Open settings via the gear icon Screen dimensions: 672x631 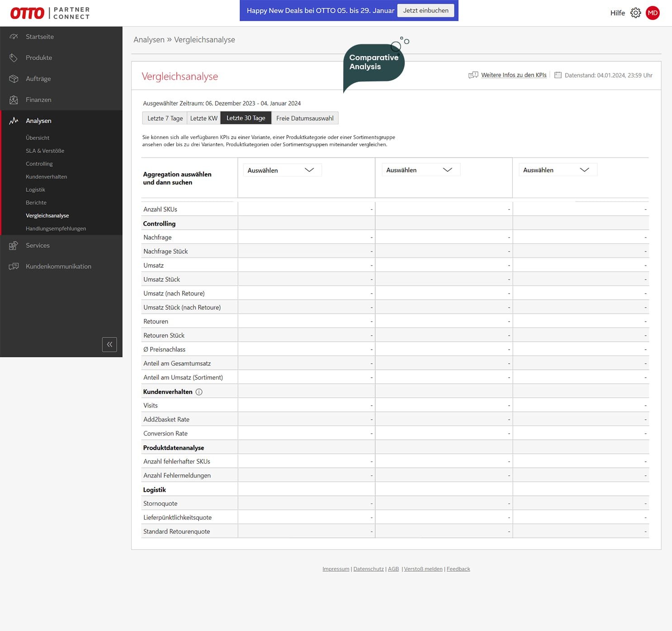(x=635, y=13)
